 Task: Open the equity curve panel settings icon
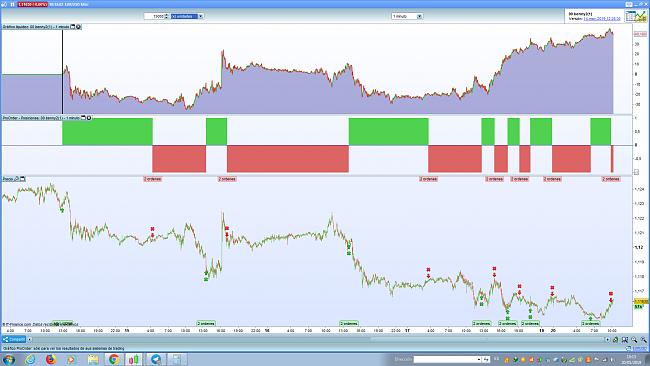[x=78, y=27]
